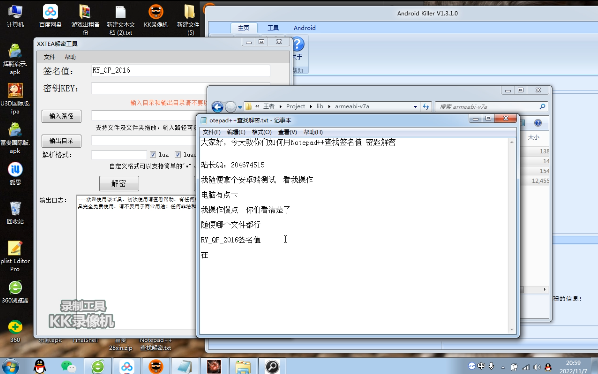This screenshot has width=598, height=374.
Task: Click the 20+574515 line in Notepad
Action: coord(232,165)
